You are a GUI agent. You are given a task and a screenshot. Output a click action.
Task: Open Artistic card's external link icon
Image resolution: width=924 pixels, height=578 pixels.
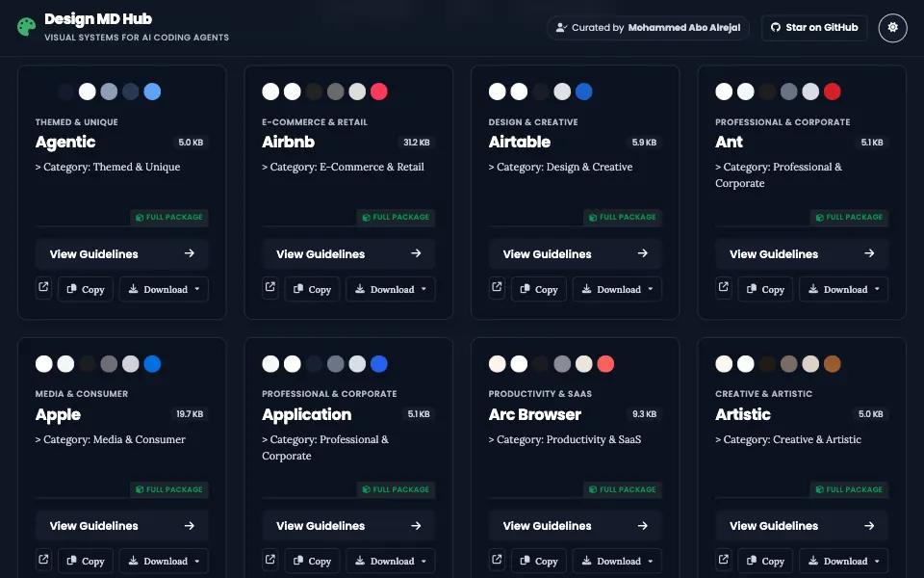click(x=724, y=560)
